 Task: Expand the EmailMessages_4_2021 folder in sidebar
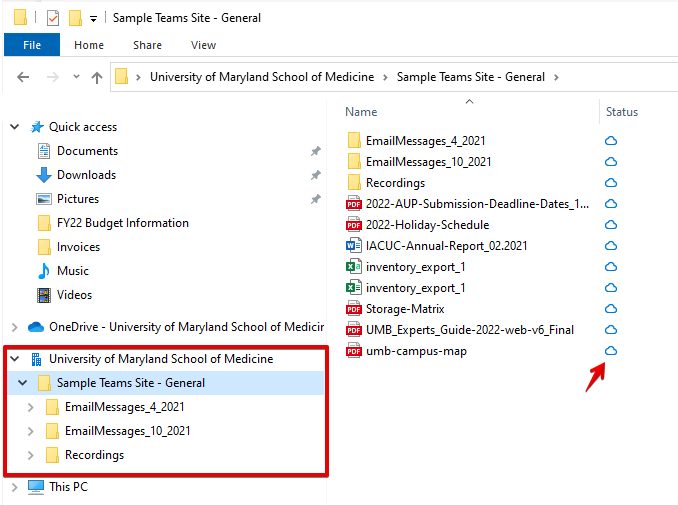[31, 407]
